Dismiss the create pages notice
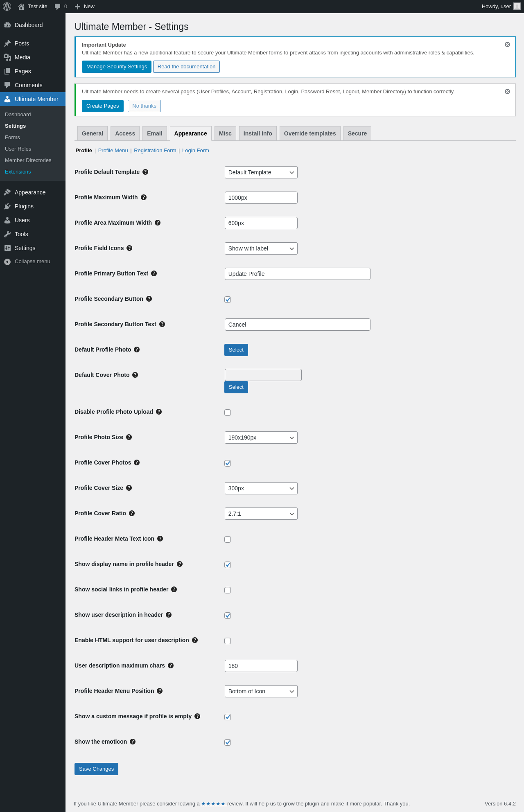 (507, 92)
